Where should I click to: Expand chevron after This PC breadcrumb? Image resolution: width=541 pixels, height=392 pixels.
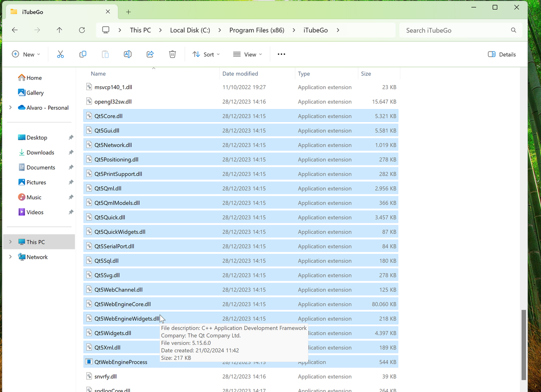pyautogui.click(x=160, y=30)
